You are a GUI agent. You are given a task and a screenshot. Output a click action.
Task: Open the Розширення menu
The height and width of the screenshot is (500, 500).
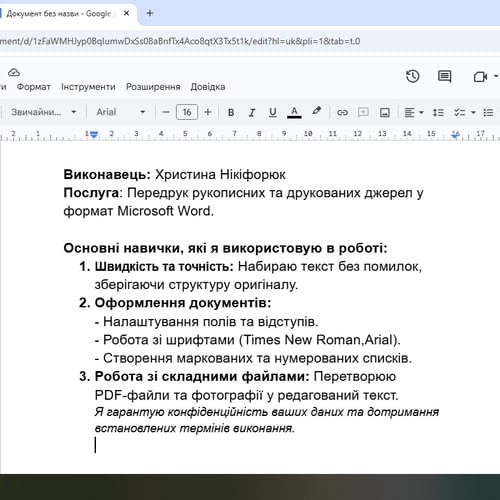153,87
